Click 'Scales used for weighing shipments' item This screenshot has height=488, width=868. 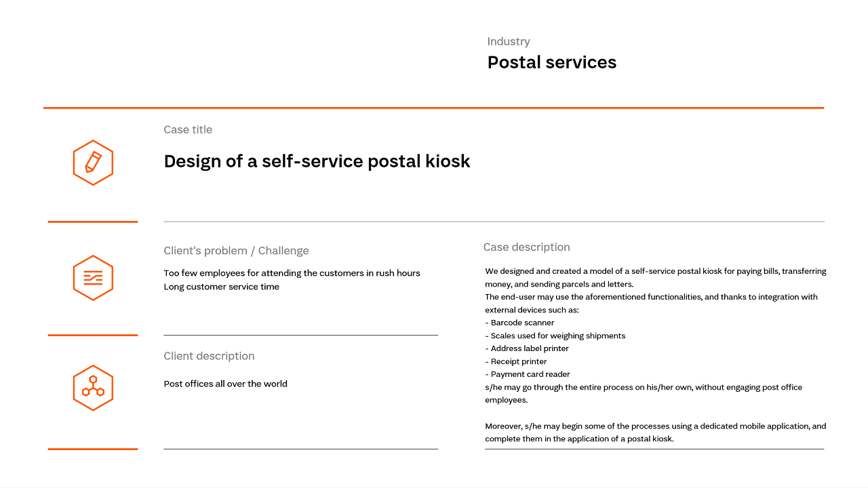click(x=555, y=335)
